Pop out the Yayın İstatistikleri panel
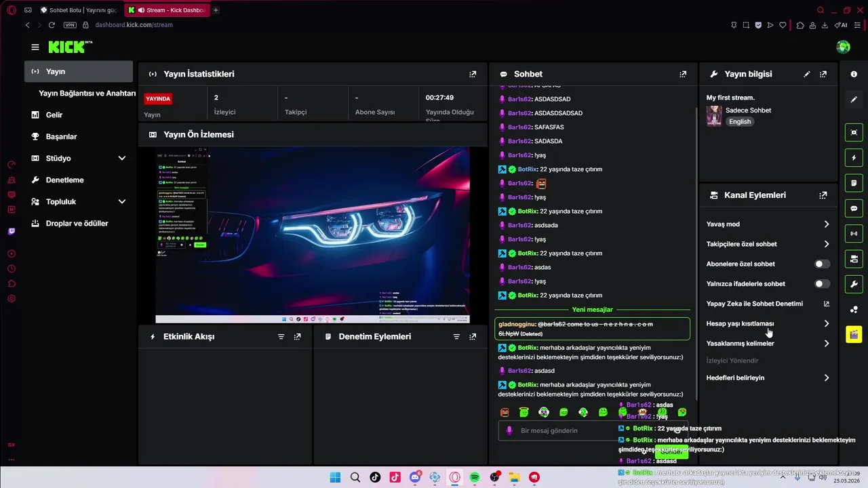Screen dimensions: 868x488 click(x=473, y=74)
